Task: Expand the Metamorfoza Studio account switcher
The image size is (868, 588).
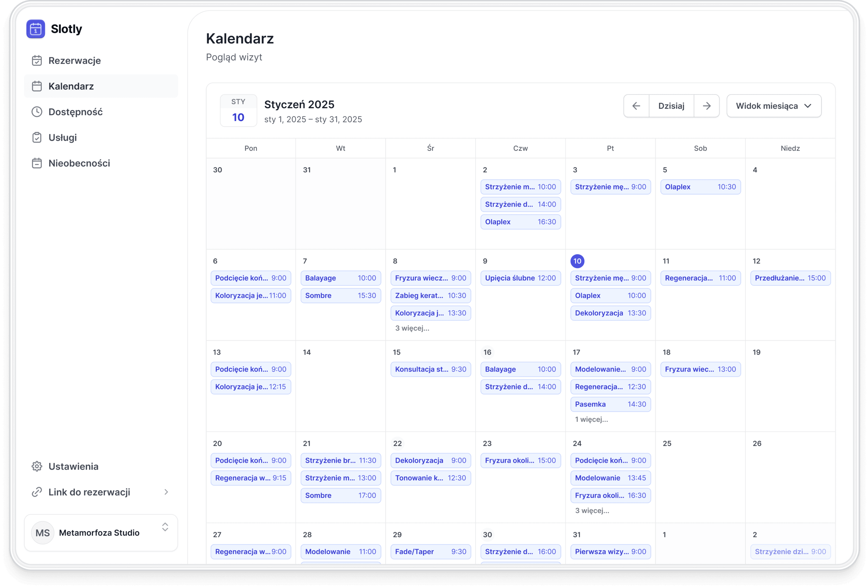Action: pyautogui.click(x=165, y=527)
